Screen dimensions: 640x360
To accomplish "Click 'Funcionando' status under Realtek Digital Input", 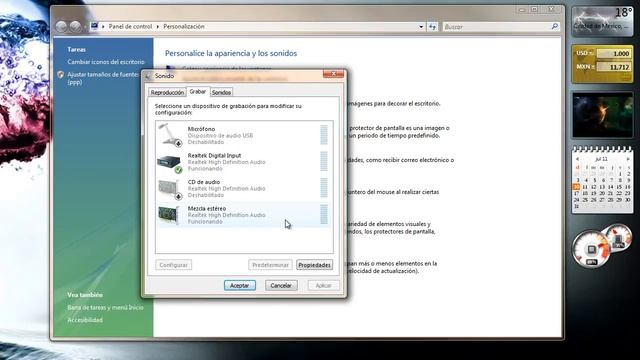I will click(205, 169).
